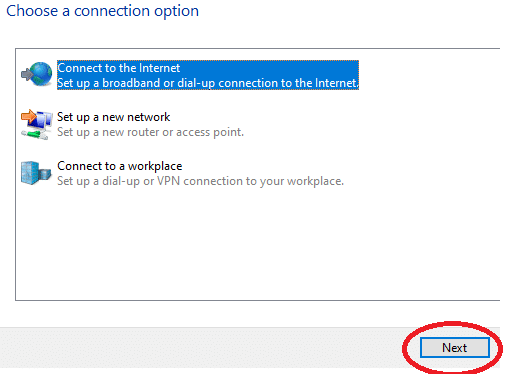This screenshot has width=507, height=374.
Task: Click the Next button
Action: [x=455, y=348]
